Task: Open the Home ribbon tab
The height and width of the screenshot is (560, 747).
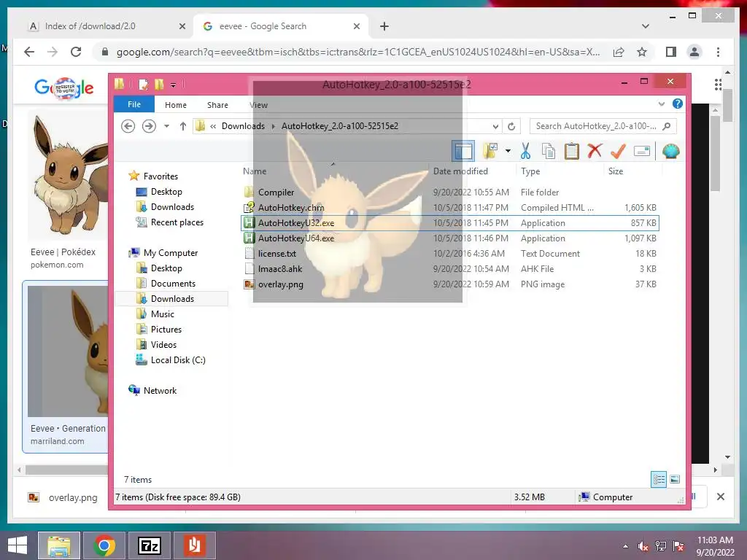Action: (x=176, y=105)
